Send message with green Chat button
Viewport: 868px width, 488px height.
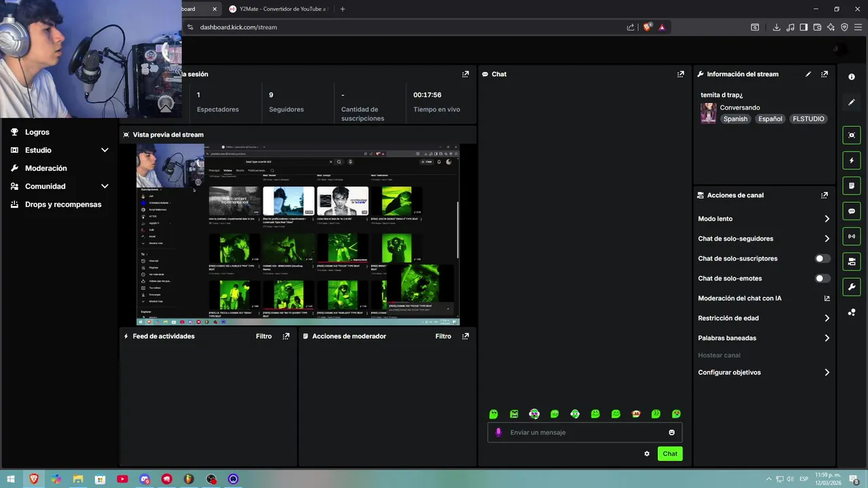point(670,453)
